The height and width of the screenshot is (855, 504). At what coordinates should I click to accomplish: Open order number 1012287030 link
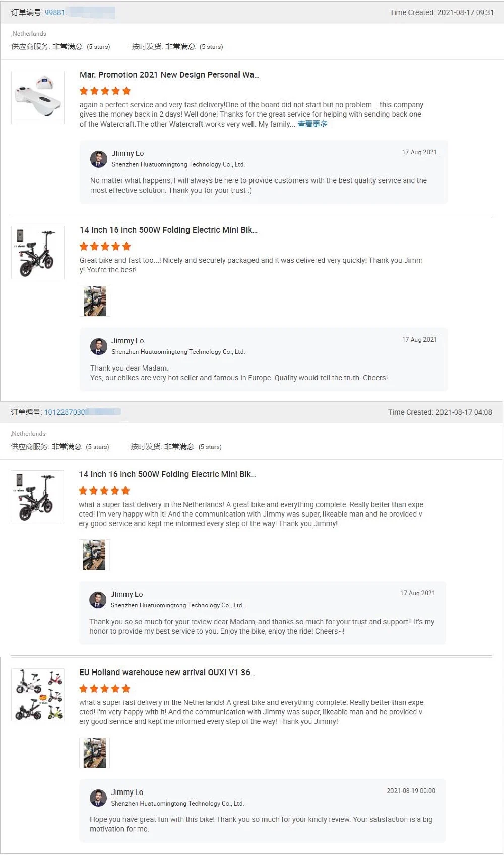(x=65, y=412)
